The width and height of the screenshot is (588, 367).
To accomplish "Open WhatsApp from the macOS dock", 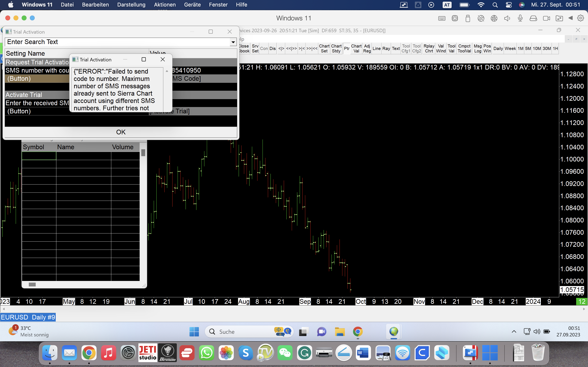I will (x=207, y=353).
